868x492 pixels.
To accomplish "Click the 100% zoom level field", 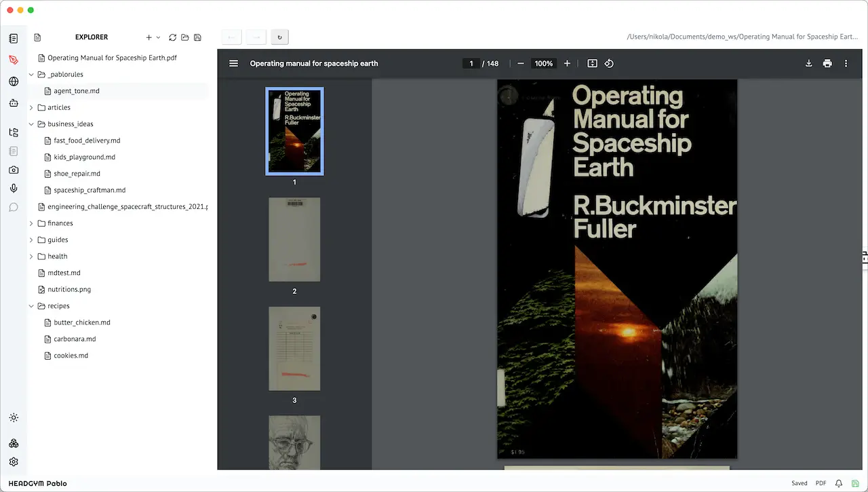I will 544,63.
